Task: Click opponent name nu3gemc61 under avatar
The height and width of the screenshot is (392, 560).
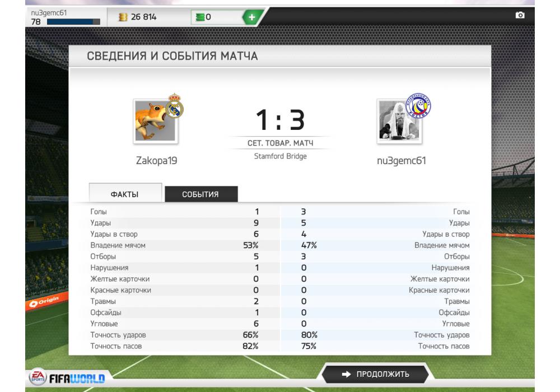Action: pyautogui.click(x=402, y=160)
